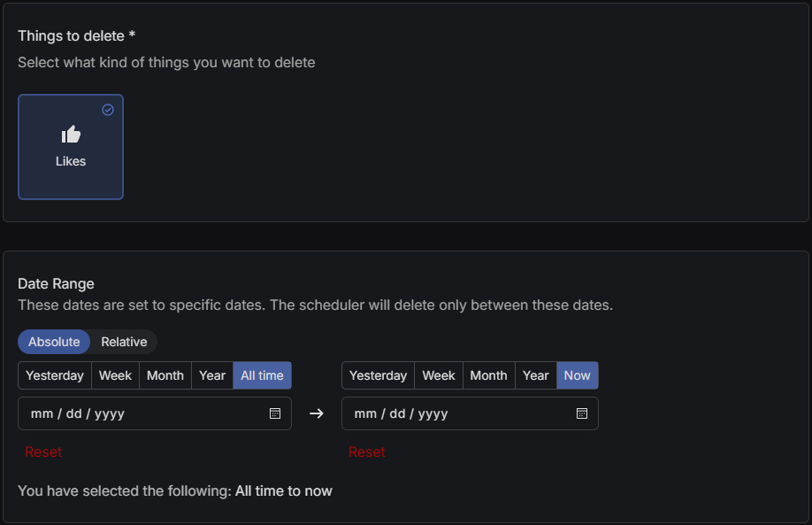Choose Year for the end date preset

click(x=536, y=375)
